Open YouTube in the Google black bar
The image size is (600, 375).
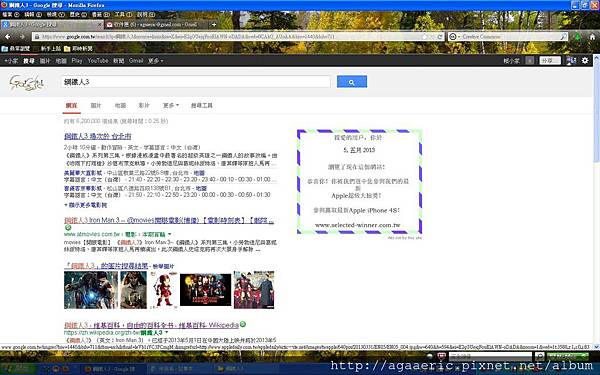(x=98, y=61)
